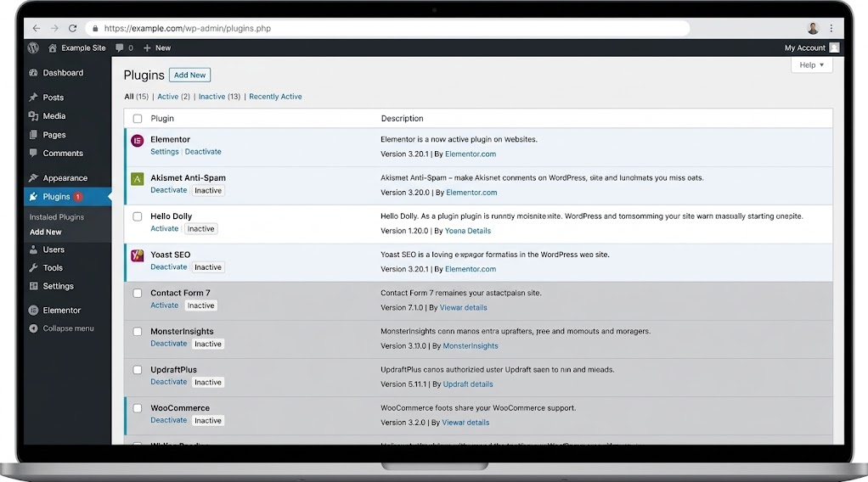This screenshot has width=868, height=482.
Task: Click the Elementor plugin logo in the list
Action: [138, 141]
